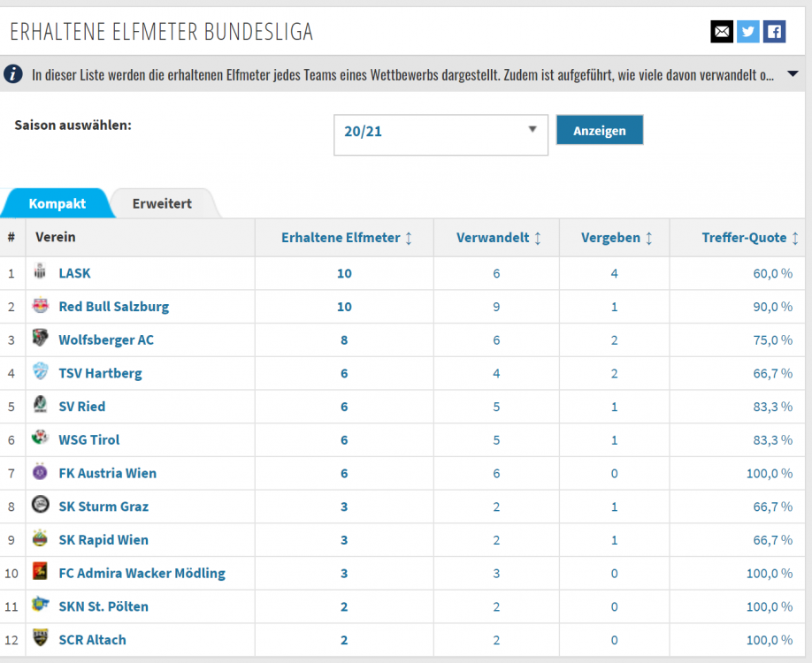Click the Erhaltene Elfmeter column header
This screenshot has height=663, width=812.
[x=341, y=238]
